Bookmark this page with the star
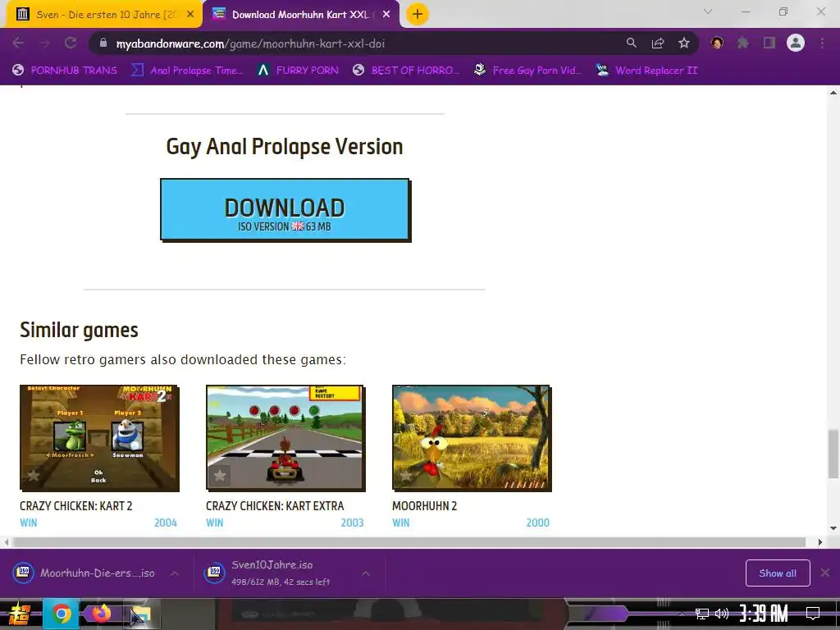The width and height of the screenshot is (840, 630). point(684,43)
